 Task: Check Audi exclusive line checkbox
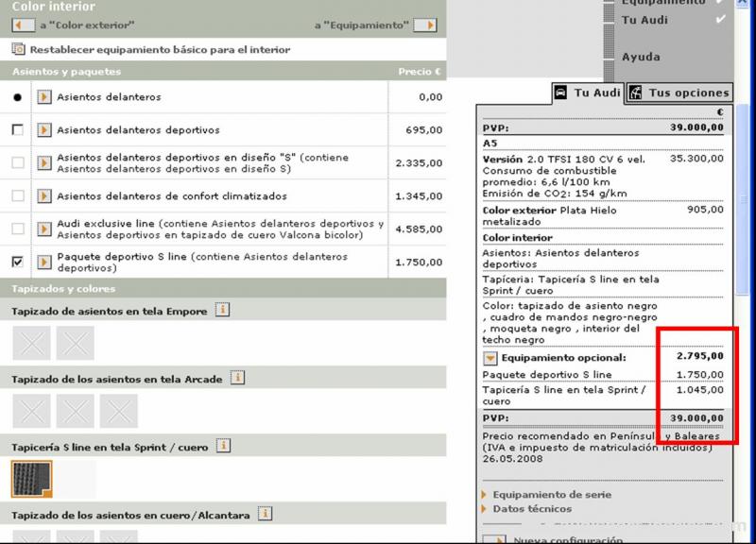[18, 229]
